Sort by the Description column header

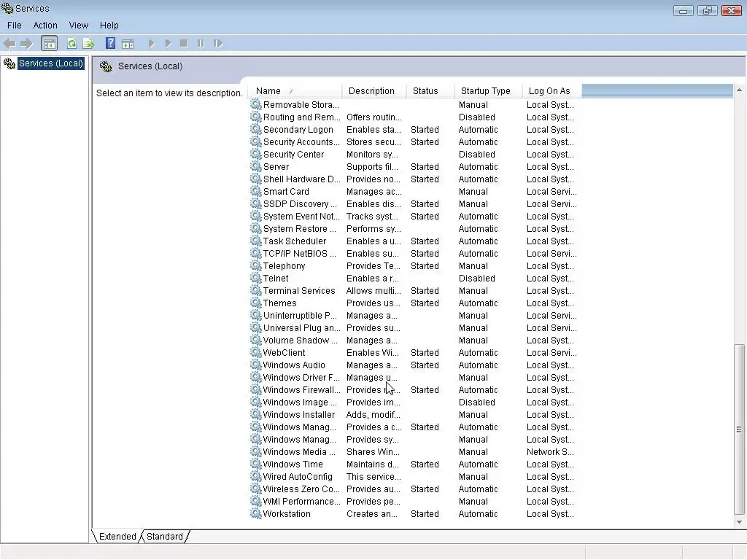click(x=374, y=91)
